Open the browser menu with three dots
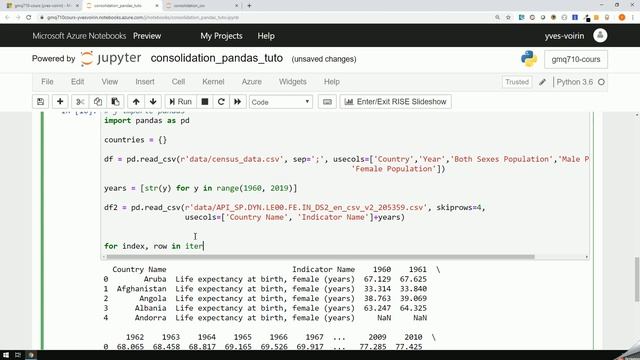 pos(634,18)
